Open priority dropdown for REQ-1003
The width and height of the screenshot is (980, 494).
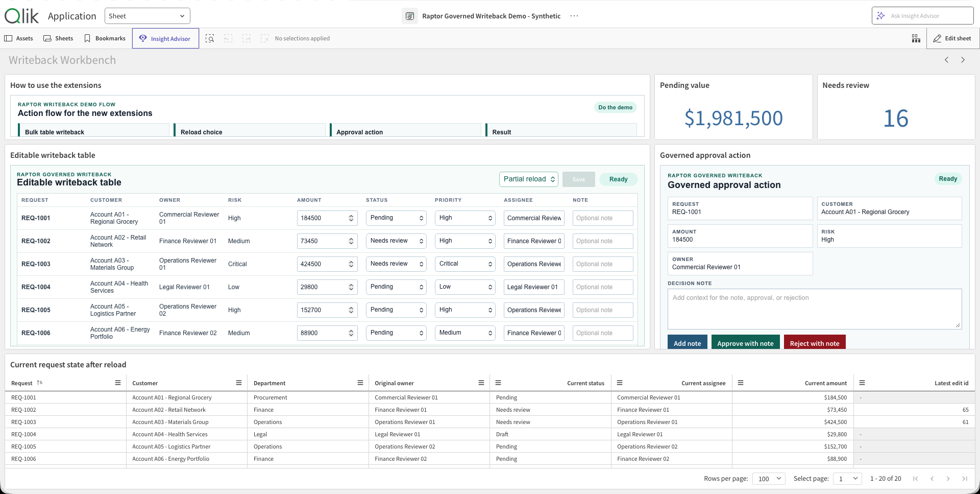click(465, 264)
